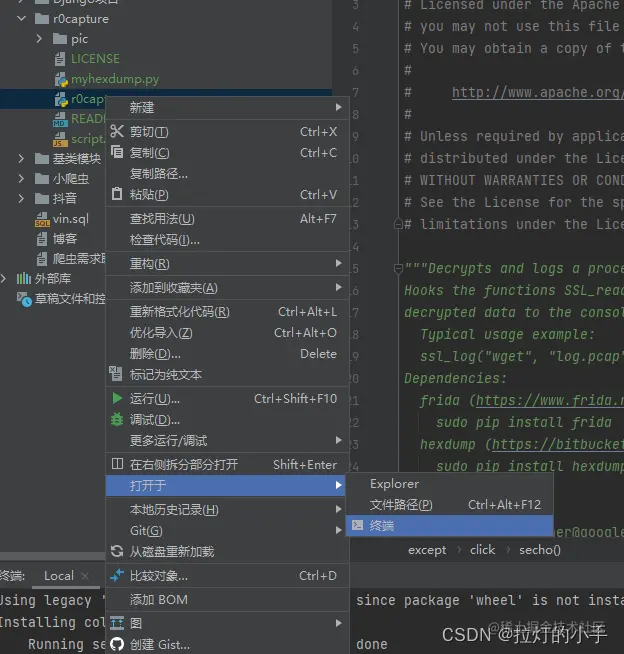Choose Explorer in the Open In submenu
Image resolution: width=624 pixels, height=654 pixels.
(x=450, y=484)
